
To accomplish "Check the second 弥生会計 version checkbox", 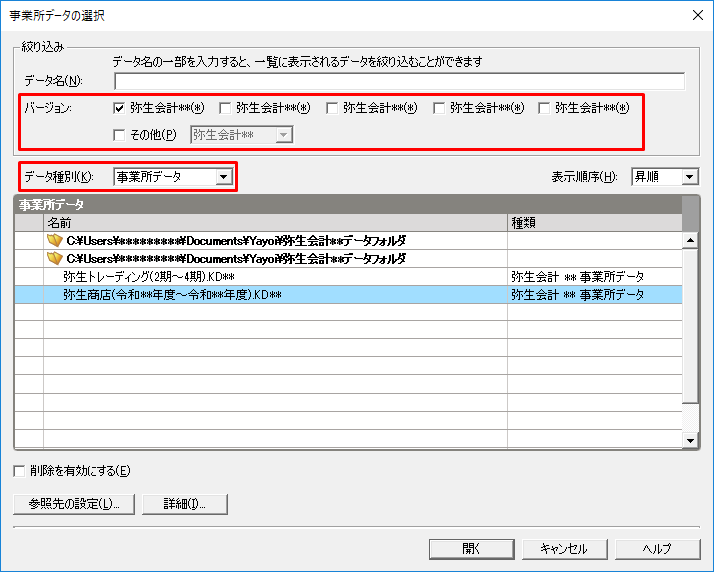I will (x=225, y=108).
